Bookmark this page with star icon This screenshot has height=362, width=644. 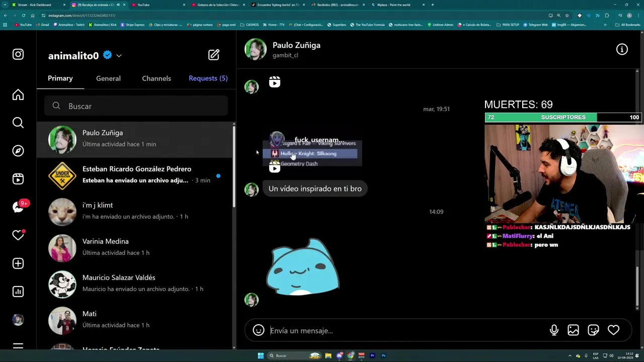(567, 16)
